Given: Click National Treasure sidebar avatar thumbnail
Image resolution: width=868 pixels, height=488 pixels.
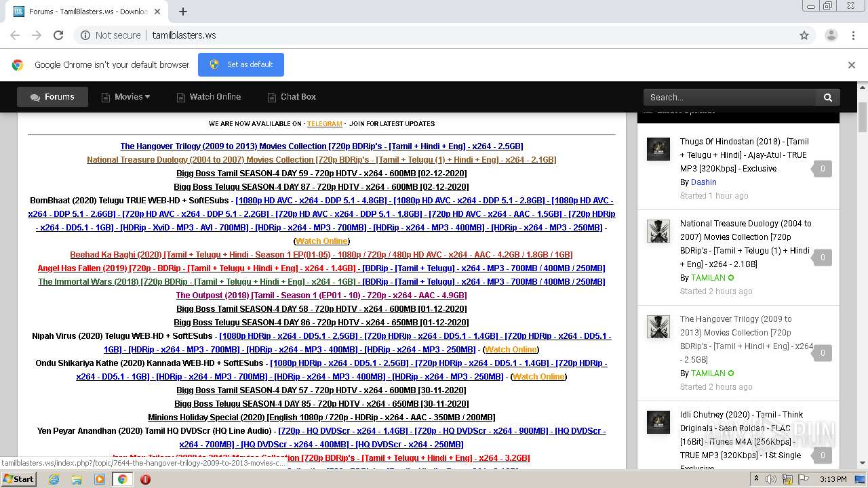Looking at the screenshot, I should click(x=658, y=231).
